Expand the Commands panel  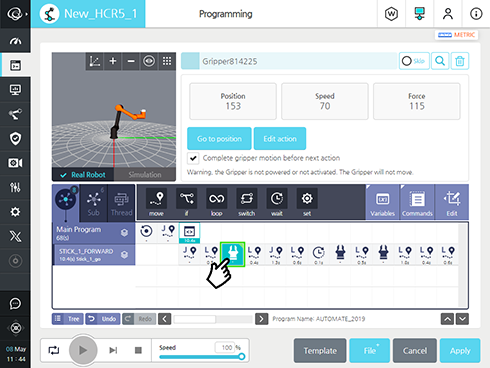[417, 202]
